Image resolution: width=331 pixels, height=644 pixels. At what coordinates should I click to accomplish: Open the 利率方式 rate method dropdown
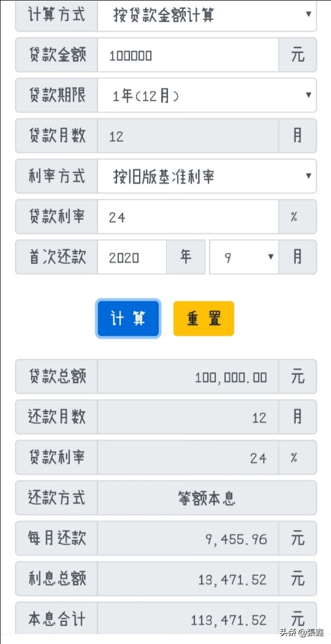tap(207, 176)
